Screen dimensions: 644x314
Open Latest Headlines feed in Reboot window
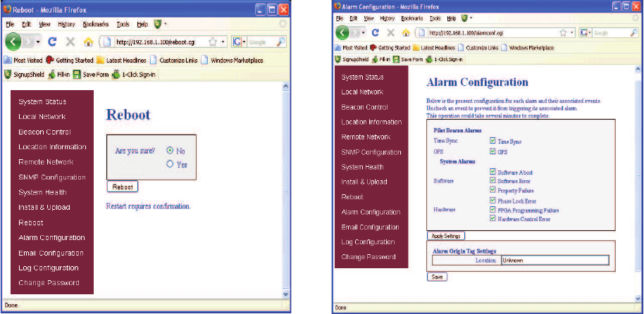(122, 60)
